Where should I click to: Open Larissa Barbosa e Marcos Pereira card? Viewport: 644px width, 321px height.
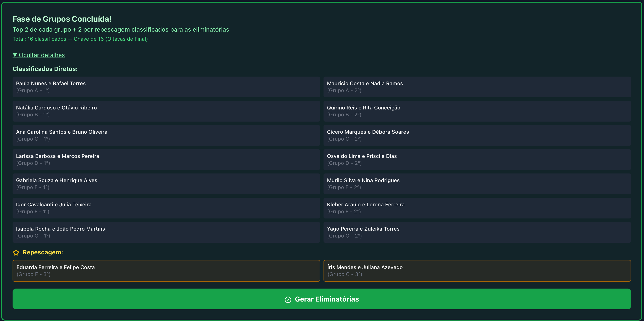166,160
